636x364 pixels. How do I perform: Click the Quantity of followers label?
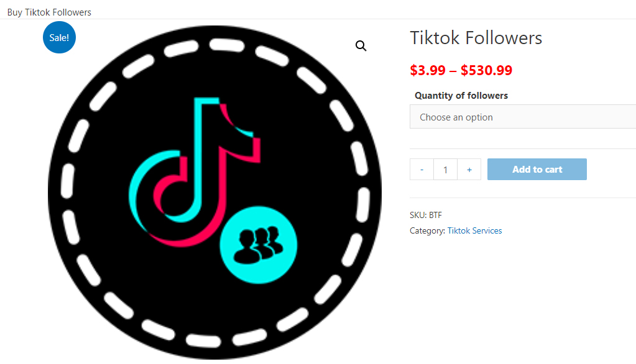[461, 96]
